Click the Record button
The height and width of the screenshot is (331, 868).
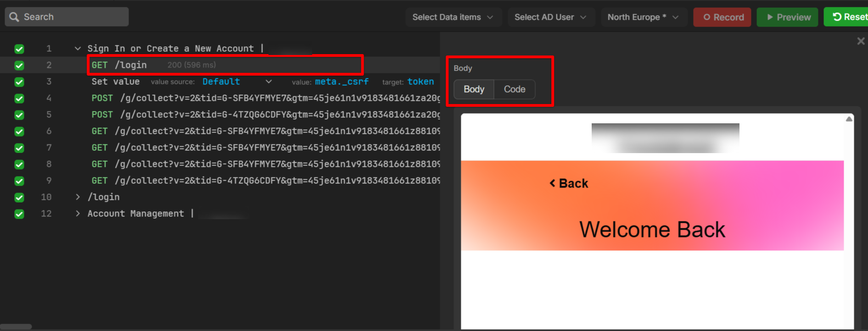[x=722, y=17]
